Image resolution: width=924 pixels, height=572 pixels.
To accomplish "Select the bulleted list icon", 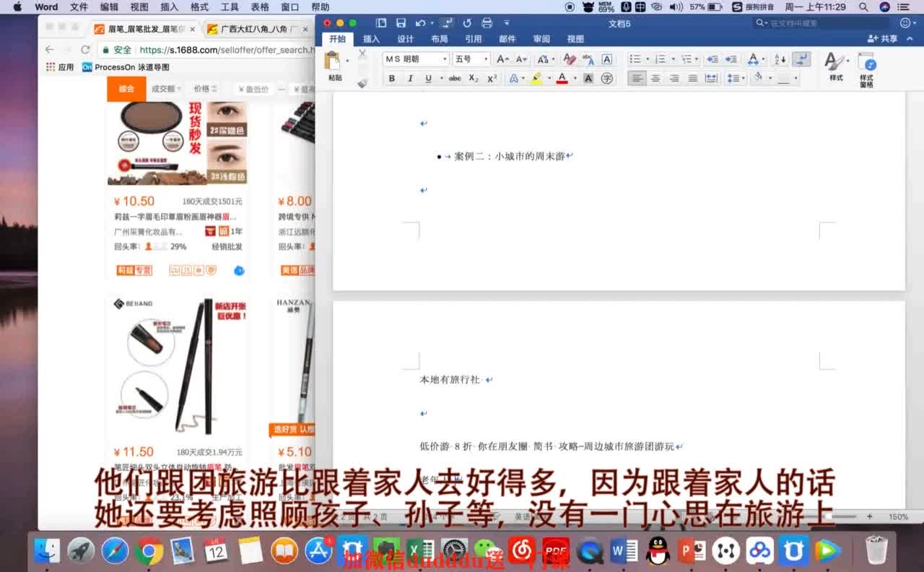I will coord(636,58).
